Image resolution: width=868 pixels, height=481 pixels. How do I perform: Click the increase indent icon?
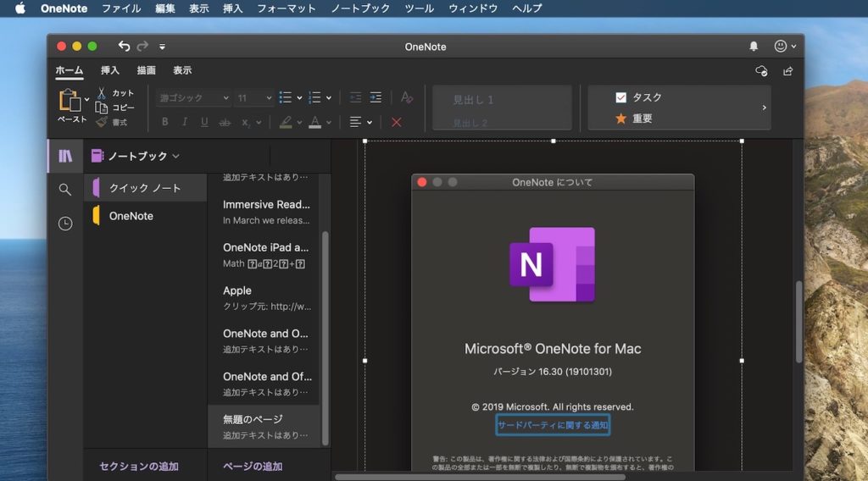[376, 98]
